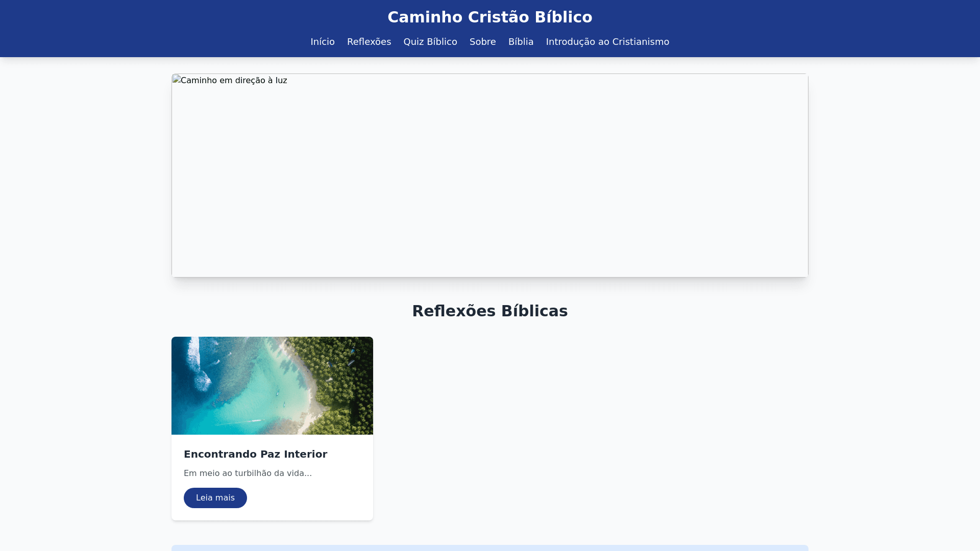Click the 'Caminho em direção à luz' alt text
The width and height of the screenshot is (980, 551).
pyautogui.click(x=234, y=81)
